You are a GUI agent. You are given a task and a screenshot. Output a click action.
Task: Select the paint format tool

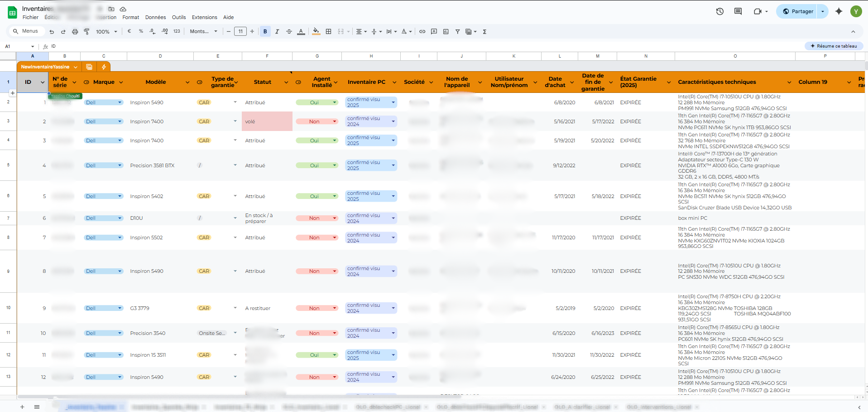coord(86,32)
